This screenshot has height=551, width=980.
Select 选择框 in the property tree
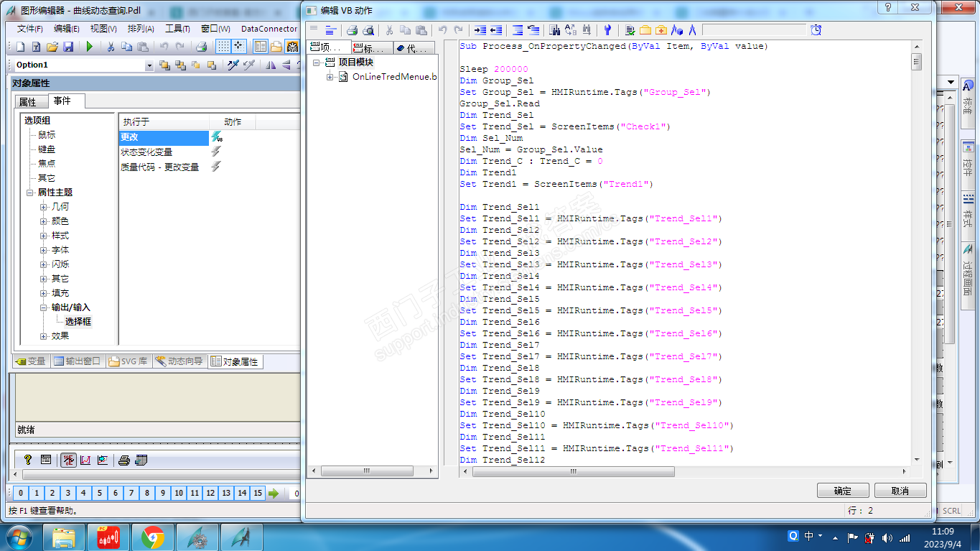pyautogui.click(x=78, y=322)
